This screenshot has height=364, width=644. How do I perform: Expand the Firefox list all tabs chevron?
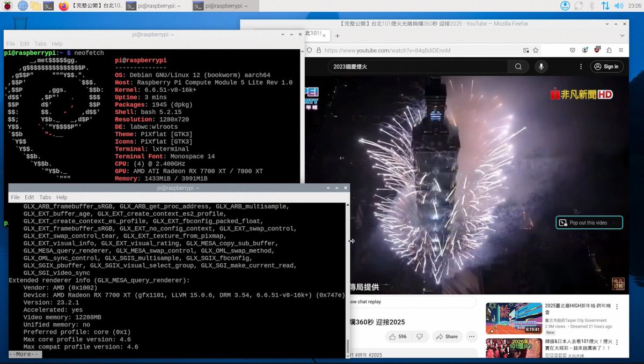[x=622, y=35]
